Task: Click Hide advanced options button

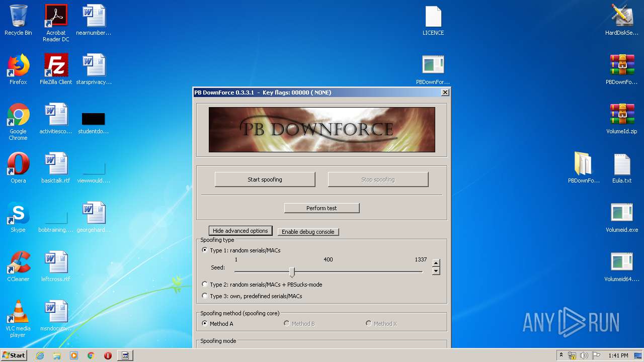Action: click(240, 231)
